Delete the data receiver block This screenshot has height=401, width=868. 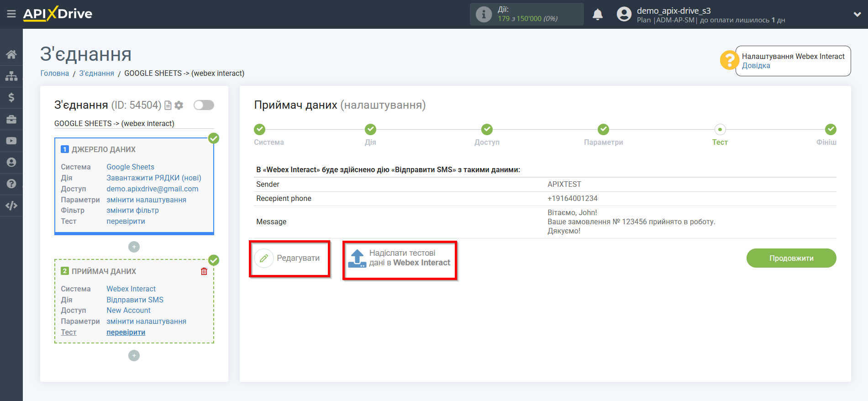point(204,271)
